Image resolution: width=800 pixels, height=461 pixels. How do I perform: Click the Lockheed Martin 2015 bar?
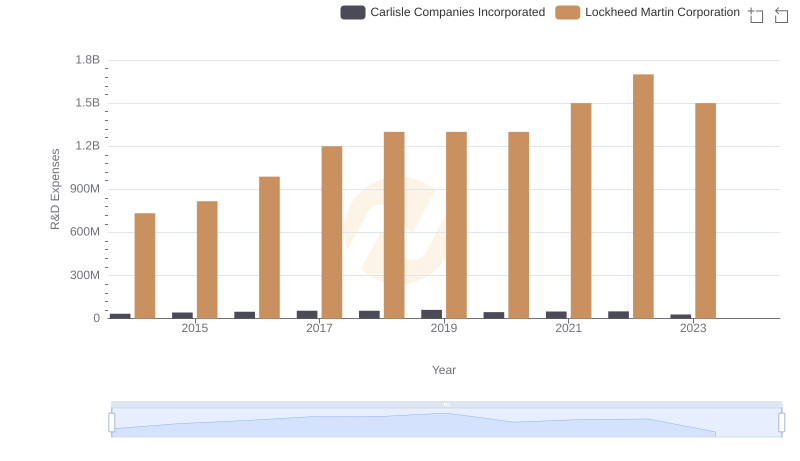point(207,260)
